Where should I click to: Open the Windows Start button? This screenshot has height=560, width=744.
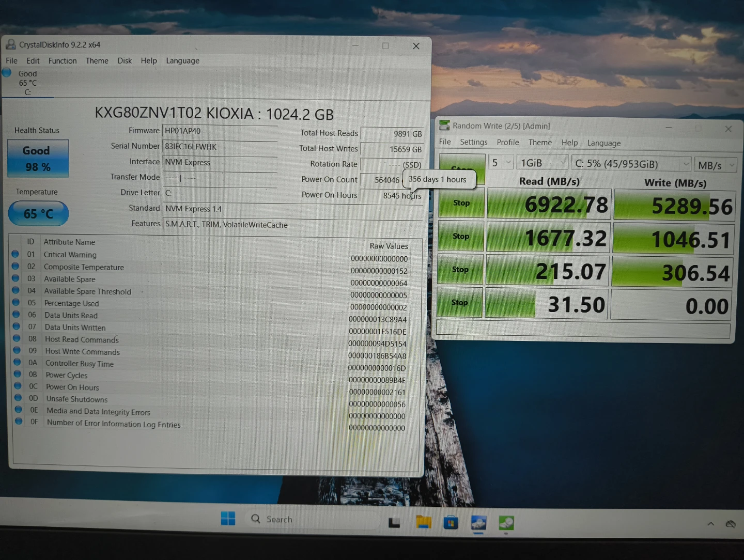click(228, 518)
